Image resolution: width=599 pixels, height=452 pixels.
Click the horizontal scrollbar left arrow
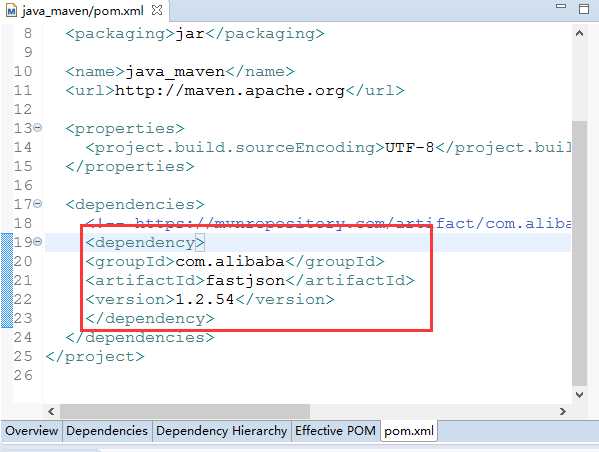pos(51,411)
